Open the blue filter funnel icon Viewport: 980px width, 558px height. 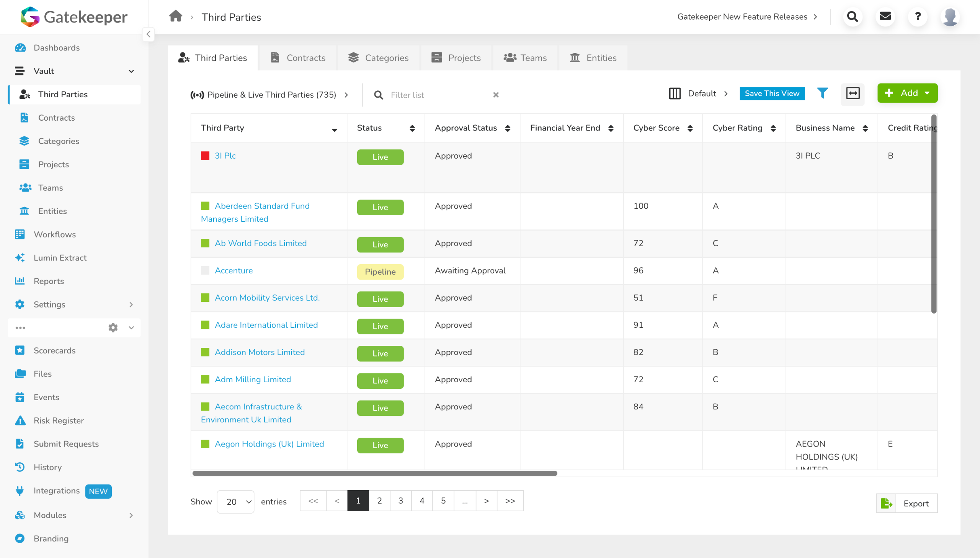point(822,93)
